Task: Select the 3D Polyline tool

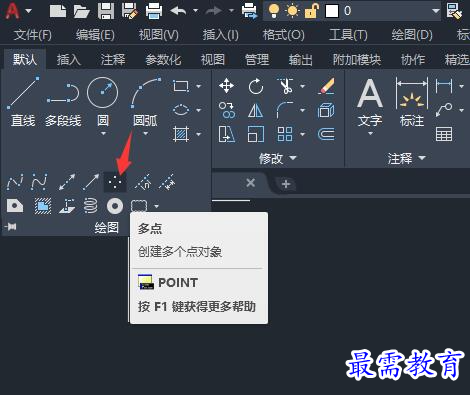Action: point(67,206)
